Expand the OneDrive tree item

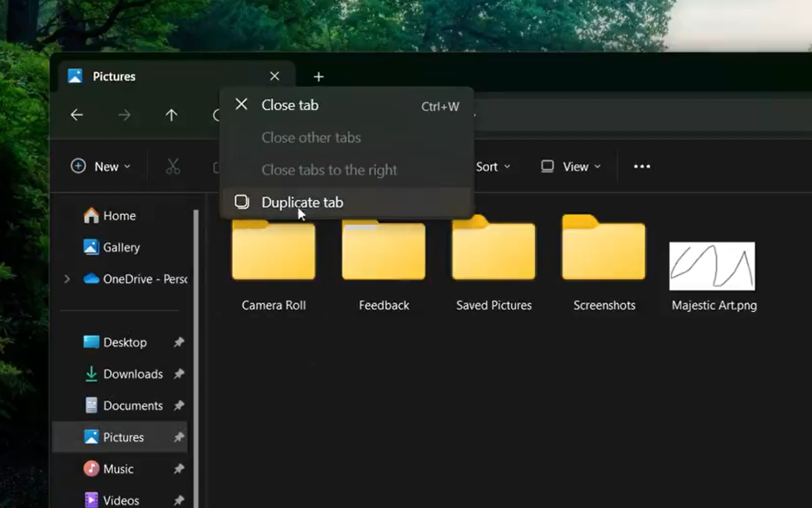[x=67, y=279]
